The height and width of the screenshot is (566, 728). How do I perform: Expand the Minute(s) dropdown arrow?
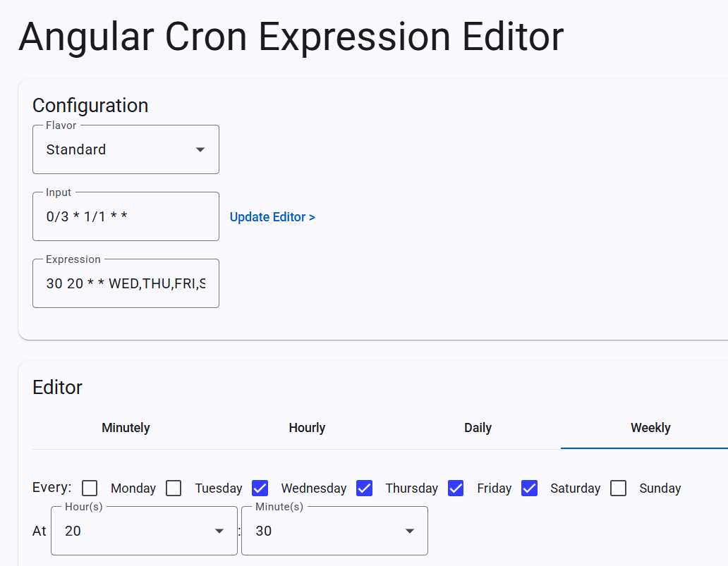(x=410, y=531)
